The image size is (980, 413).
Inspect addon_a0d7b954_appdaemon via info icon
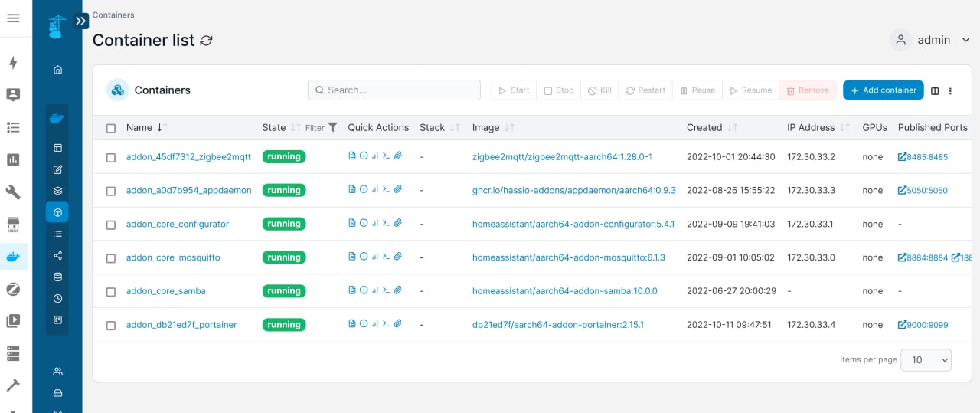pos(364,190)
